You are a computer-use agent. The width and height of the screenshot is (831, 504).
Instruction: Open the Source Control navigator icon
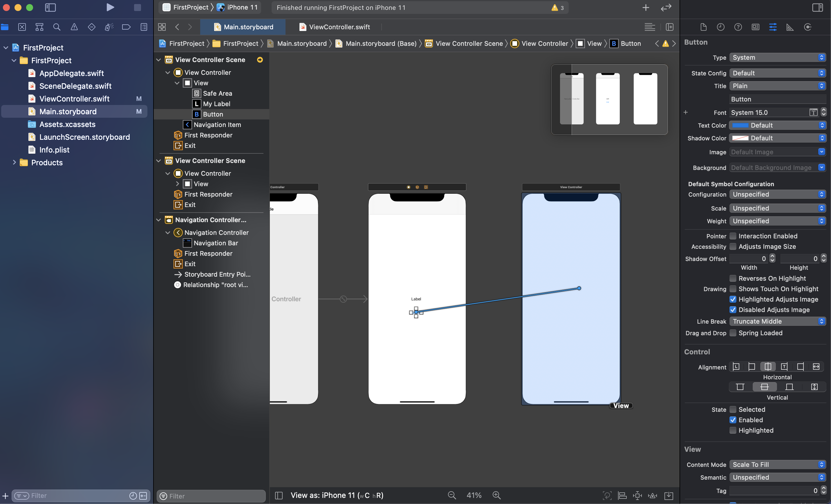click(x=22, y=27)
